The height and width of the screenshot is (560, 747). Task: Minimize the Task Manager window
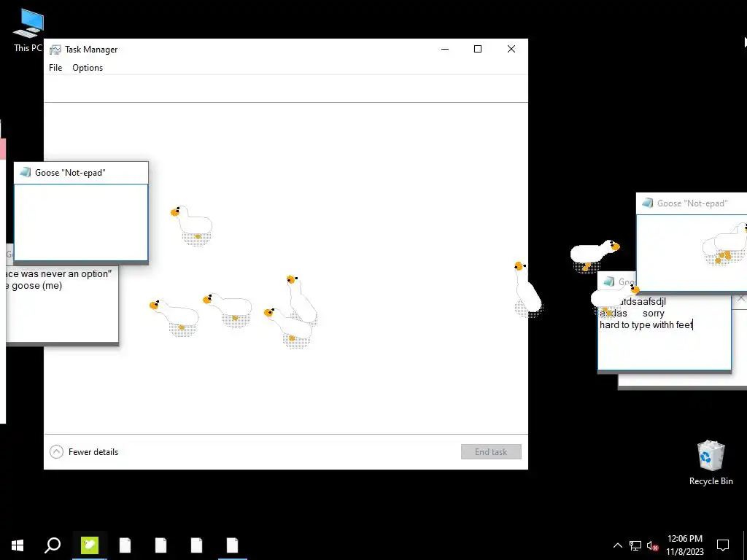pos(445,49)
